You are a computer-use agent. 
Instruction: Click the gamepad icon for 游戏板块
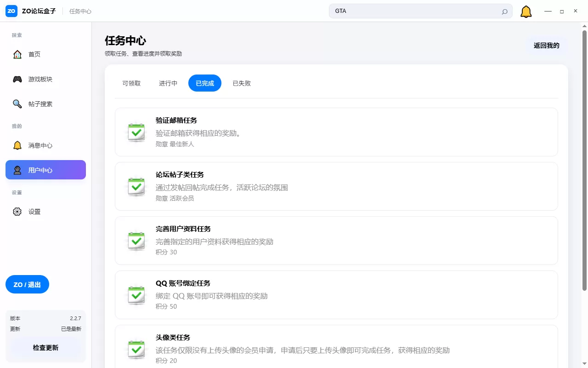(17, 79)
